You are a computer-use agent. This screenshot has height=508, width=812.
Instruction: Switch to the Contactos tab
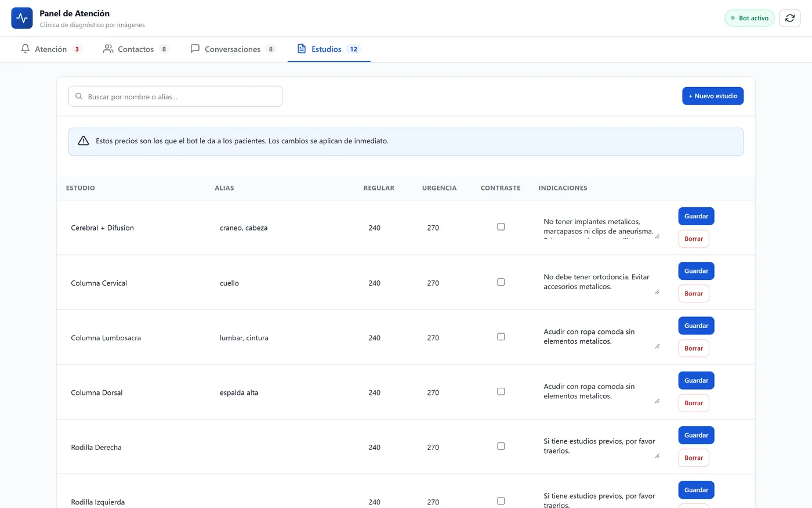[x=136, y=49]
